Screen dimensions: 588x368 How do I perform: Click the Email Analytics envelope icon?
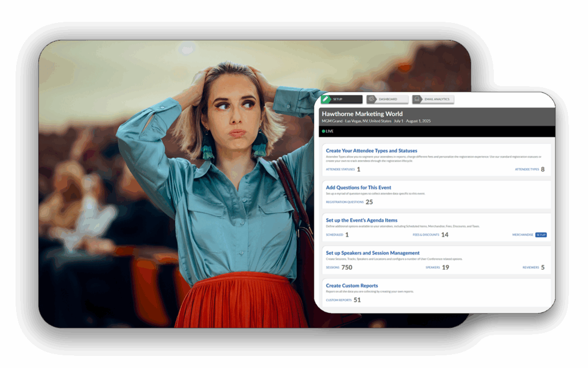pos(417,99)
